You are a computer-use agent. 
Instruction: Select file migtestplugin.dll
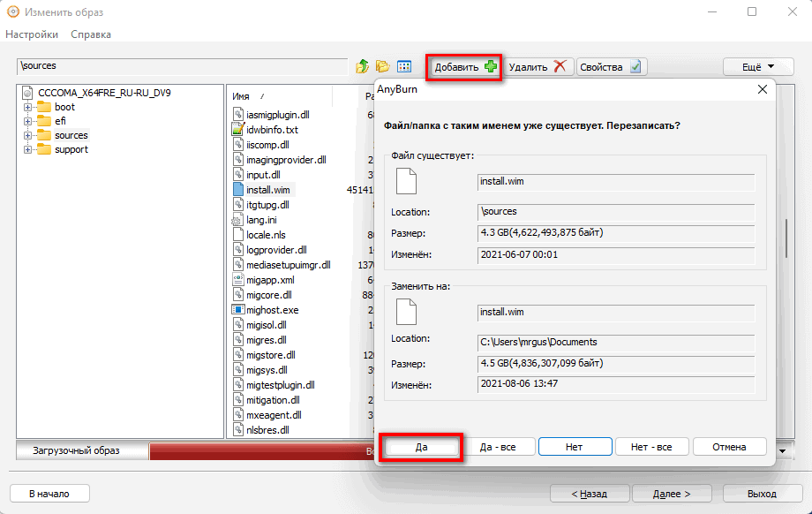280,385
